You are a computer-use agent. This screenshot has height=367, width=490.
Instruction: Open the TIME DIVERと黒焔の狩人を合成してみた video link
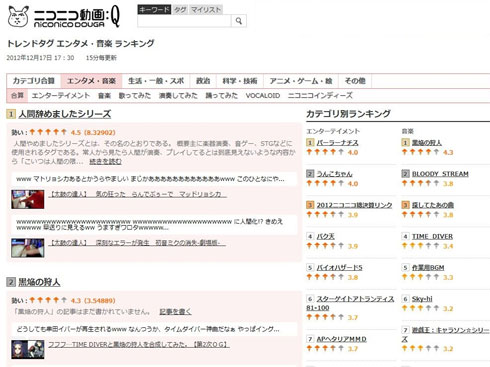click(139, 344)
